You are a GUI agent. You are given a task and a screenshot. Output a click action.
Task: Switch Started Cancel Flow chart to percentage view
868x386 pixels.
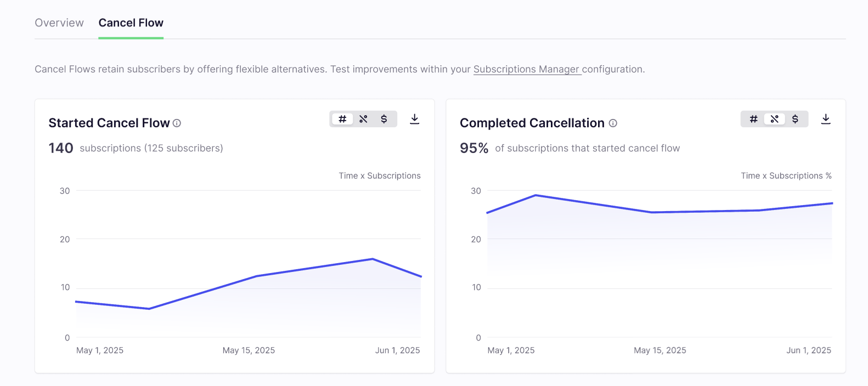[363, 119]
